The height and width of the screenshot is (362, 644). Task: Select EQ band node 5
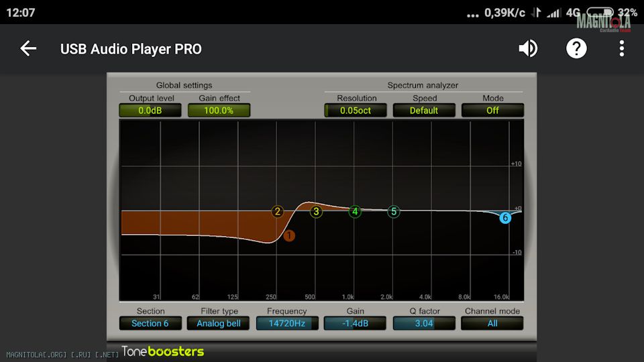[394, 211]
